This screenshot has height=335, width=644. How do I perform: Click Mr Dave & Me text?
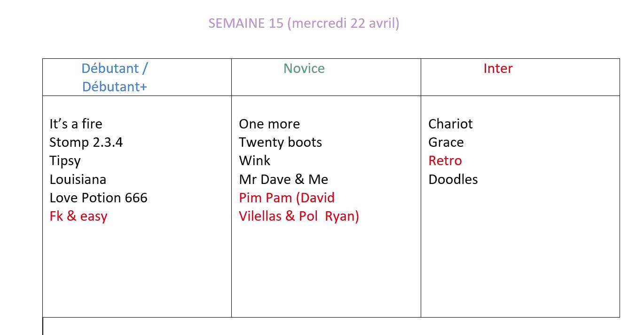coord(283,179)
